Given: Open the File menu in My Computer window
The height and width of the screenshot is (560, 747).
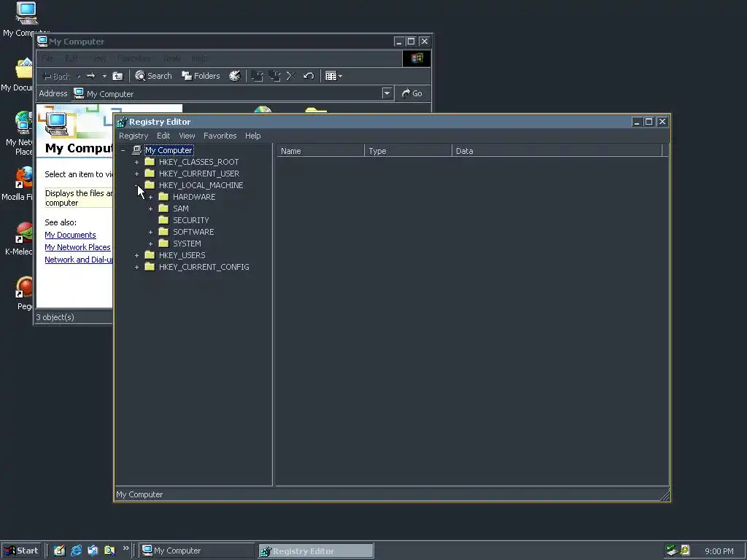Looking at the screenshot, I should coord(47,58).
